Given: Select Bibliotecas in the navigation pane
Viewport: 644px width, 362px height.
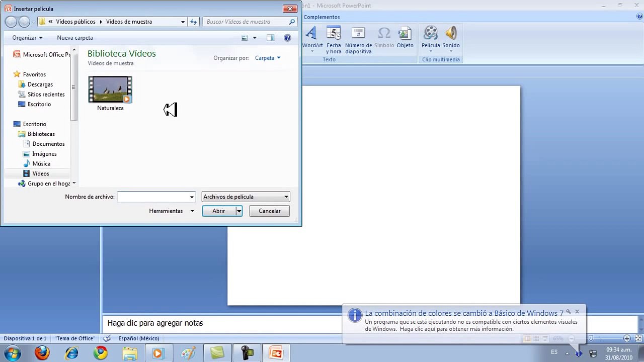Looking at the screenshot, I should (x=36, y=134).
